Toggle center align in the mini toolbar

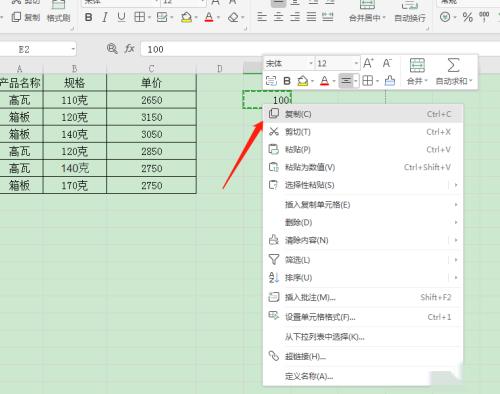[346, 81]
